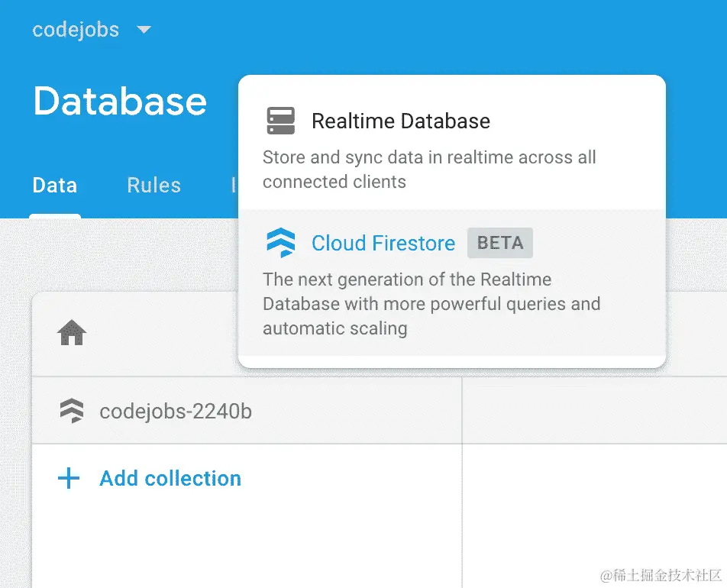The height and width of the screenshot is (588, 727).
Task: Click Realtime Database description text
Action: tap(429, 170)
